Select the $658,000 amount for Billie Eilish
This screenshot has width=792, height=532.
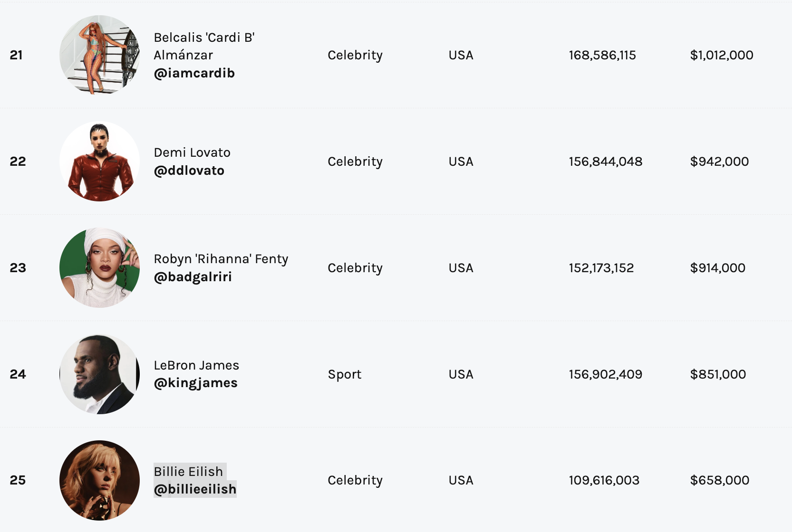[720, 480]
